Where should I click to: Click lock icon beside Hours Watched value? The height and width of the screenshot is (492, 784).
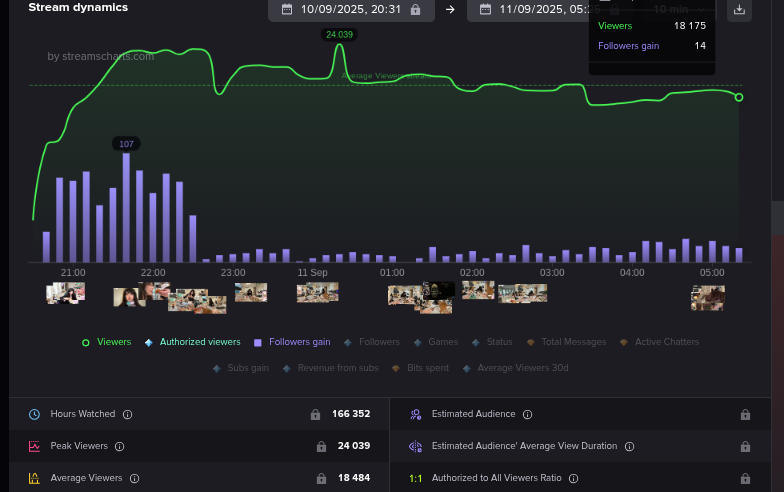pos(316,414)
